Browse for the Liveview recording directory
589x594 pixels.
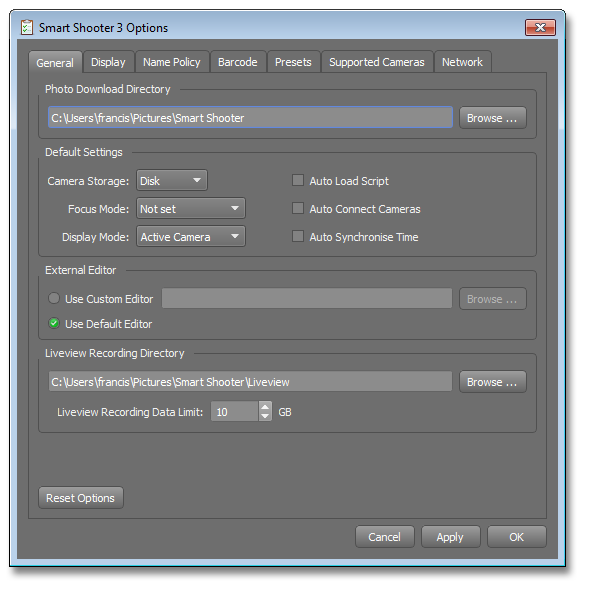coord(492,382)
